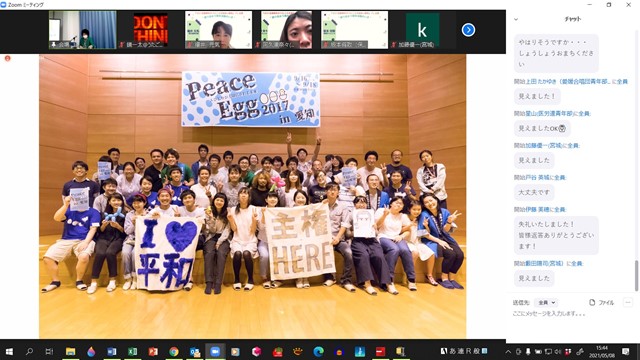Open the chat recipient dropdown
The height and width of the screenshot is (360, 640).
547,302
